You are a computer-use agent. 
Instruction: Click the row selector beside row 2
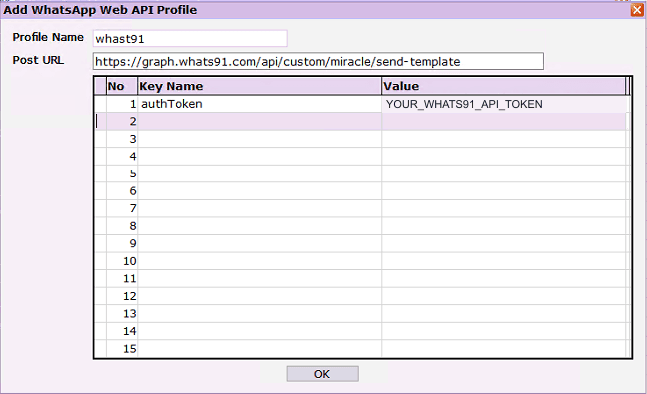(x=101, y=122)
